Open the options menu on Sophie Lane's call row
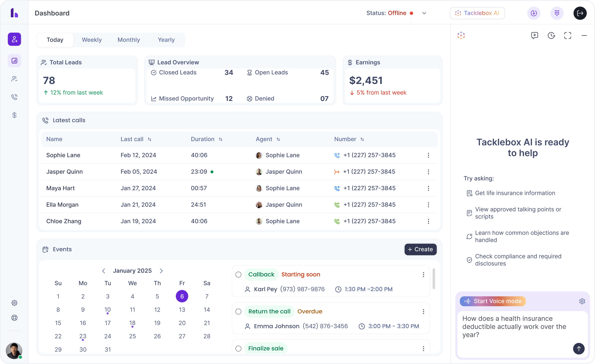Screen dimensions: 595x364 428,155
